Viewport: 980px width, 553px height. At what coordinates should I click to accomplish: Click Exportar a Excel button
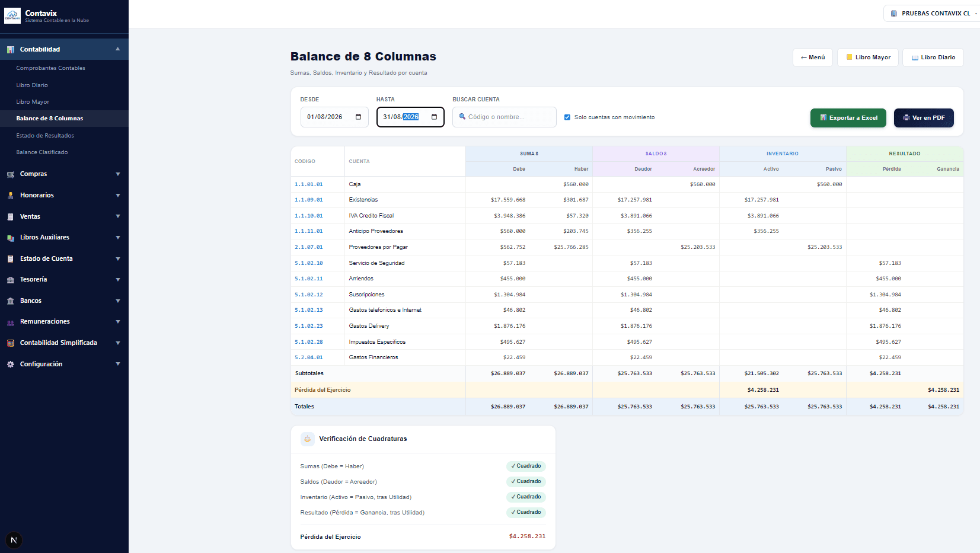click(848, 118)
